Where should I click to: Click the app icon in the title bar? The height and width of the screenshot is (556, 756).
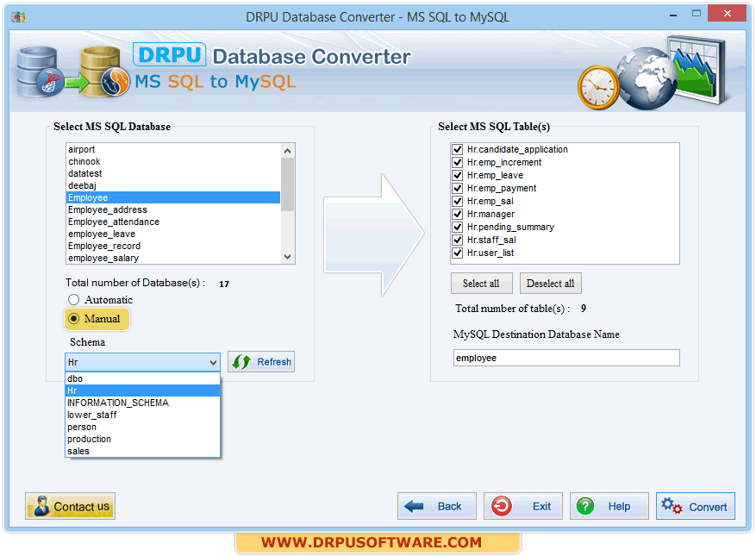point(18,17)
